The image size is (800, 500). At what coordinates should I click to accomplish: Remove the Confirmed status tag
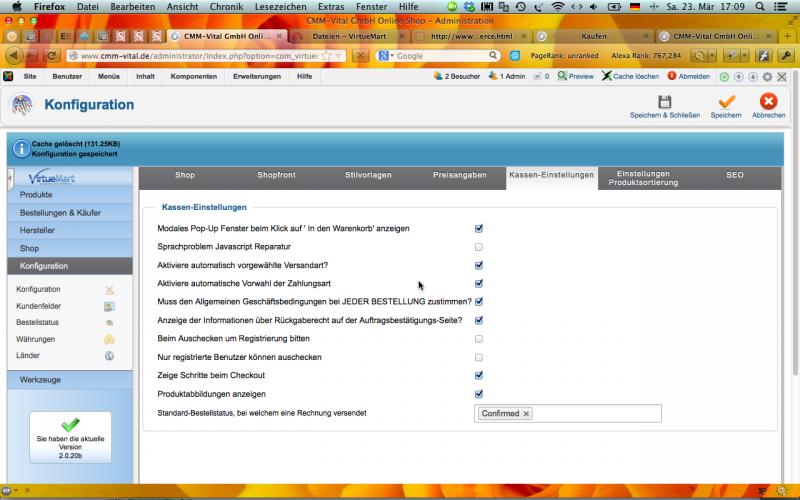tap(527, 413)
